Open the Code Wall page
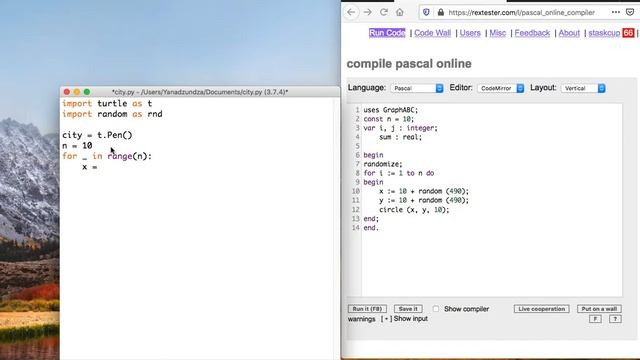640x360 pixels. (432, 33)
